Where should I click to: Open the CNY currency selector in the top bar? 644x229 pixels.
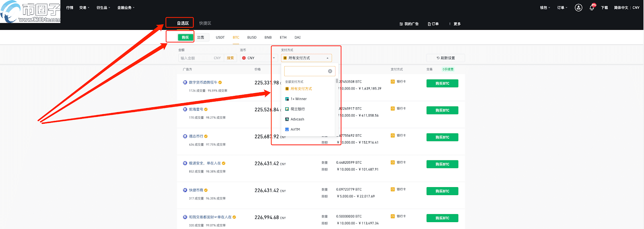(x=636, y=8)
